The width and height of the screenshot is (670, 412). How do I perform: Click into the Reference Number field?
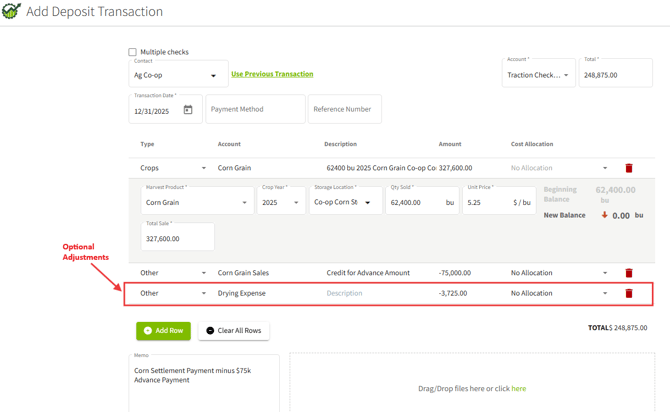tap(344, 109)
